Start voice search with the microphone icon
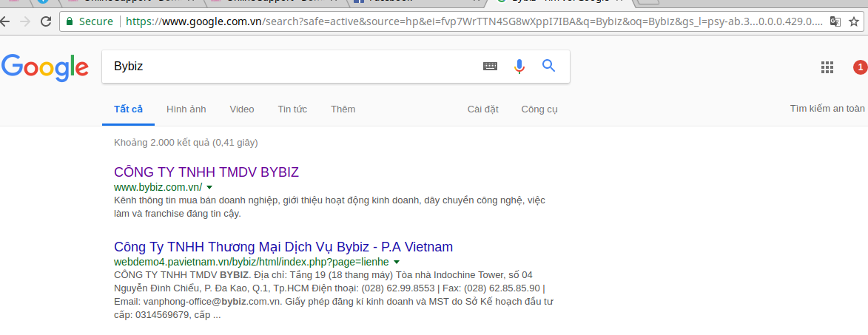The width and height of the screenshot is (868, 335). [x=519, y=67]
